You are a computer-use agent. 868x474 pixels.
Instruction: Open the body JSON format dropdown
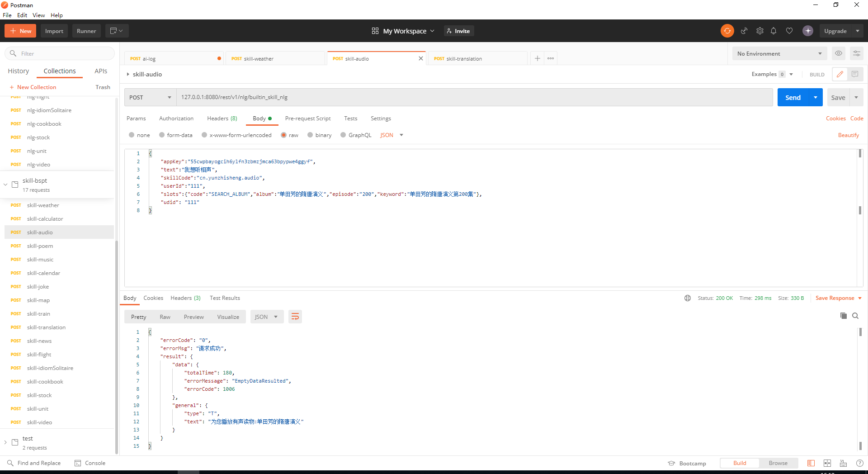pos(392,135)
